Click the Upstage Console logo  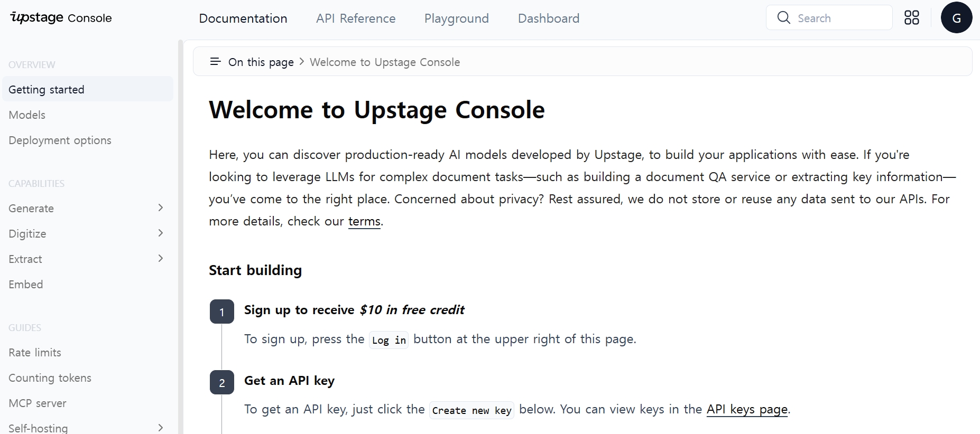[61, 18]
